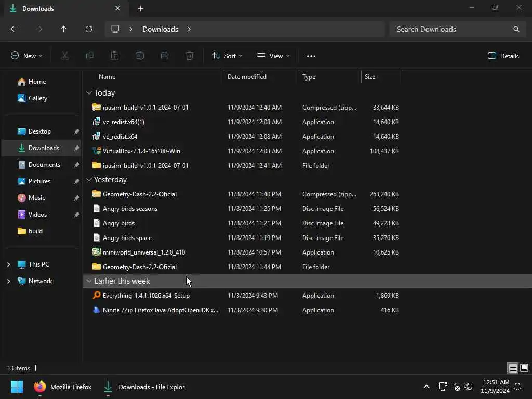
Task: Collapse the Yesterday group
Action: coord(89,179)
